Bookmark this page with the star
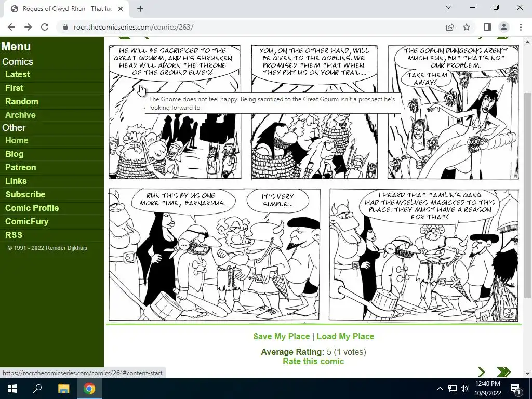This screenshot has height=399, width=532. [x=467, y=27]
